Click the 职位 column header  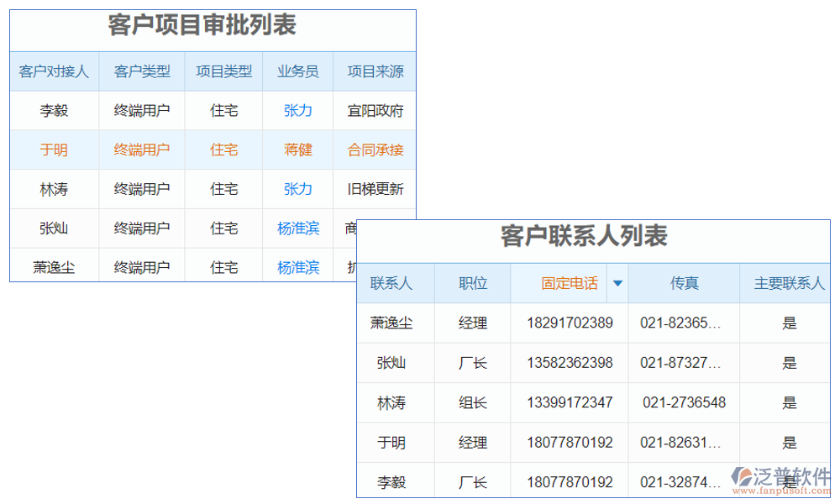(471, 283)
